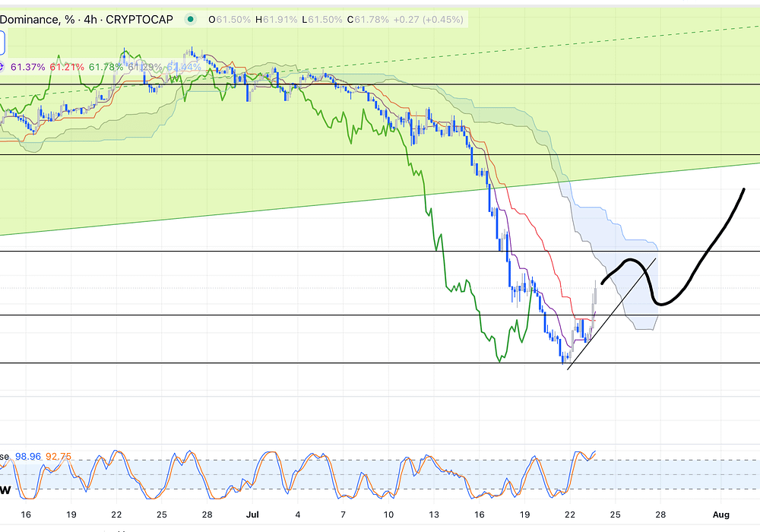Click the Close price value after C

[372, 19]
